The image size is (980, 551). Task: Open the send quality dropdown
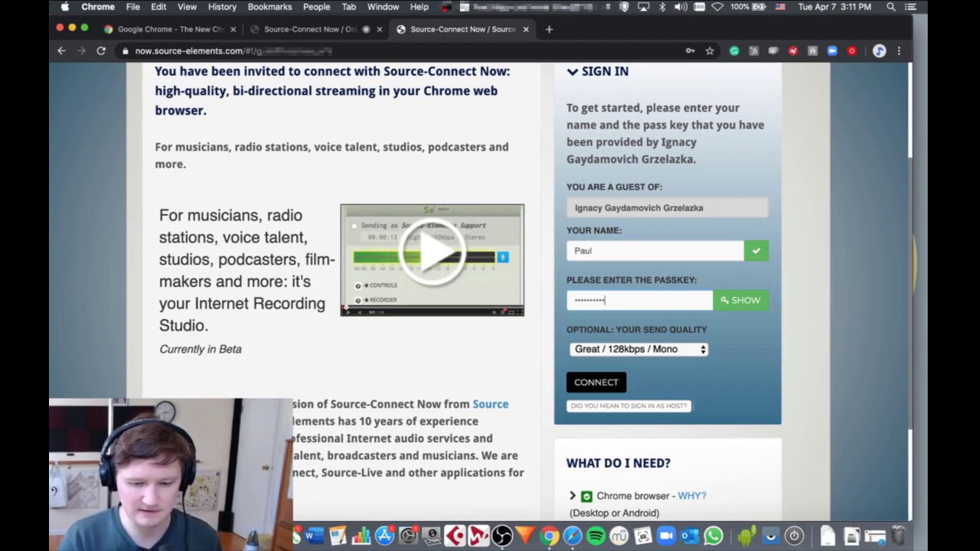pos(639,349)
